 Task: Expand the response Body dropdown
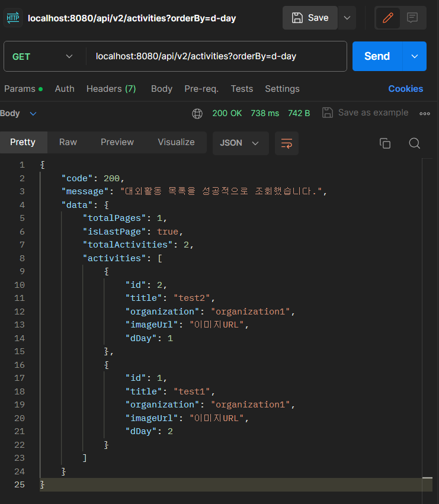[18, 114]
